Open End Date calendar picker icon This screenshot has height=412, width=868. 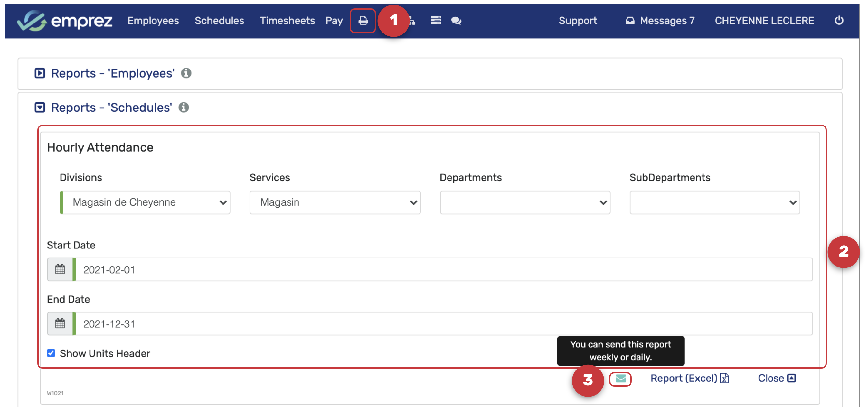[60, 324]
